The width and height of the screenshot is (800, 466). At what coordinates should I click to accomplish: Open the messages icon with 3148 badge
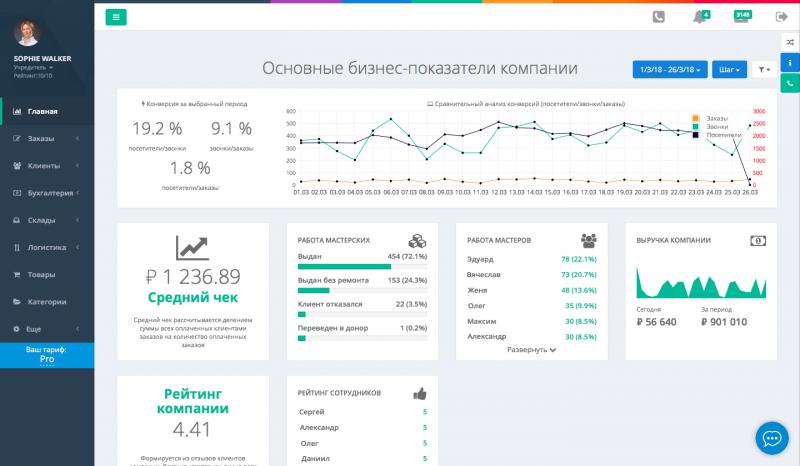741,16
